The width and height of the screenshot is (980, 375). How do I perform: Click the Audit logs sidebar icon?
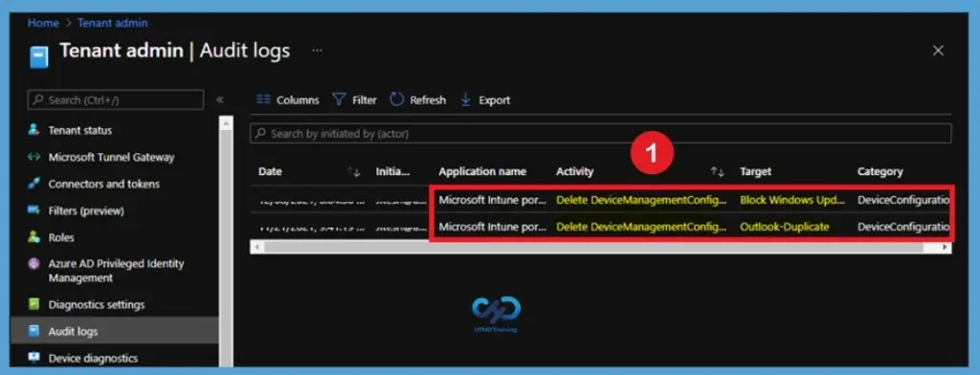click(x=33, y=331)
